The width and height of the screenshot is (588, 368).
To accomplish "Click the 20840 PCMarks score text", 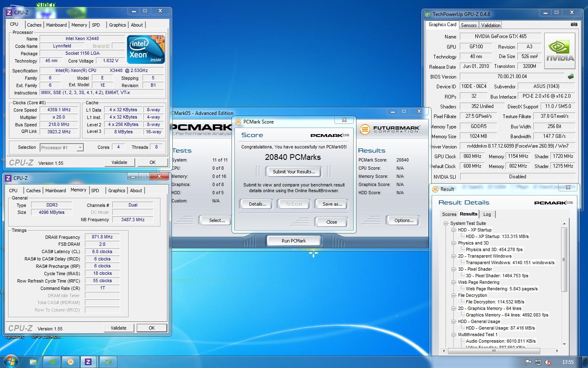I will pos(293,157).
